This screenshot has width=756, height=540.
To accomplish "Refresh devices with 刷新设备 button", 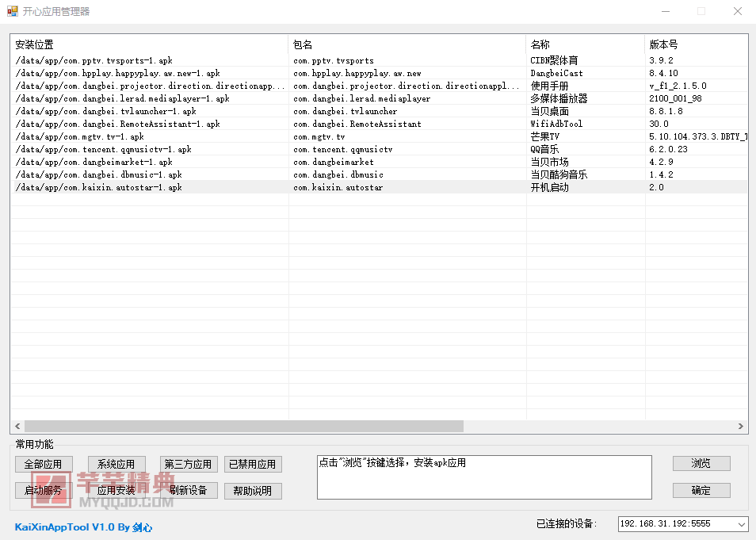I will (x=188, y=490).
